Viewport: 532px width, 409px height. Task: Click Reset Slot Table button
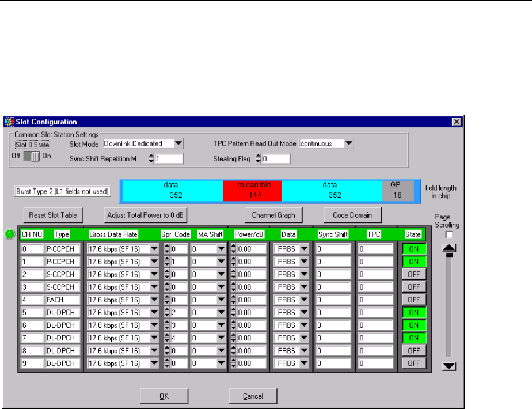click(53, 215)
